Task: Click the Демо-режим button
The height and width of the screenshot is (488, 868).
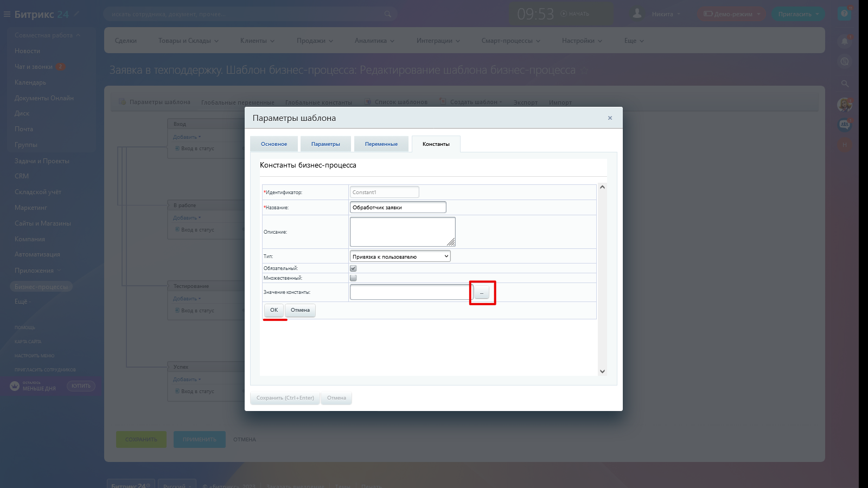Action: 732,14
